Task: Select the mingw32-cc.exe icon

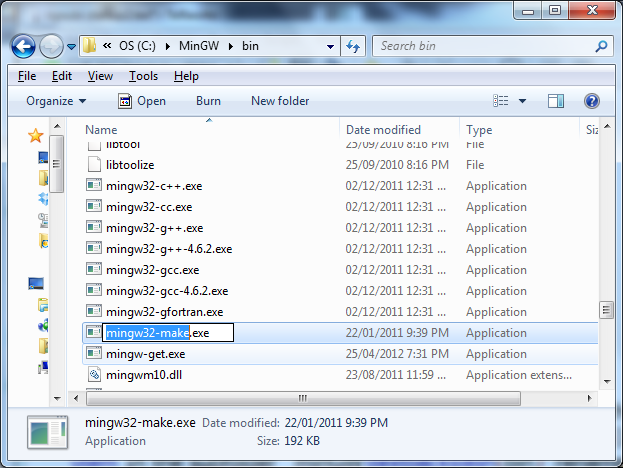Action: pos(94,206)
